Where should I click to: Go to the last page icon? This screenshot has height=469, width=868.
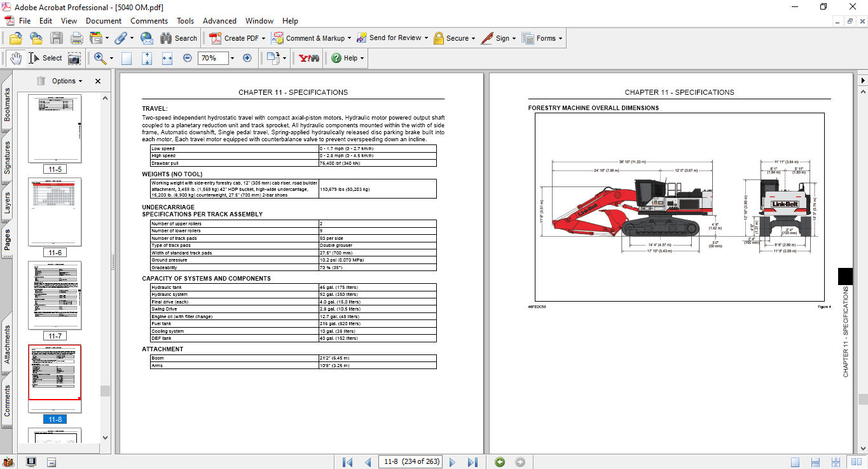point(472,462)
